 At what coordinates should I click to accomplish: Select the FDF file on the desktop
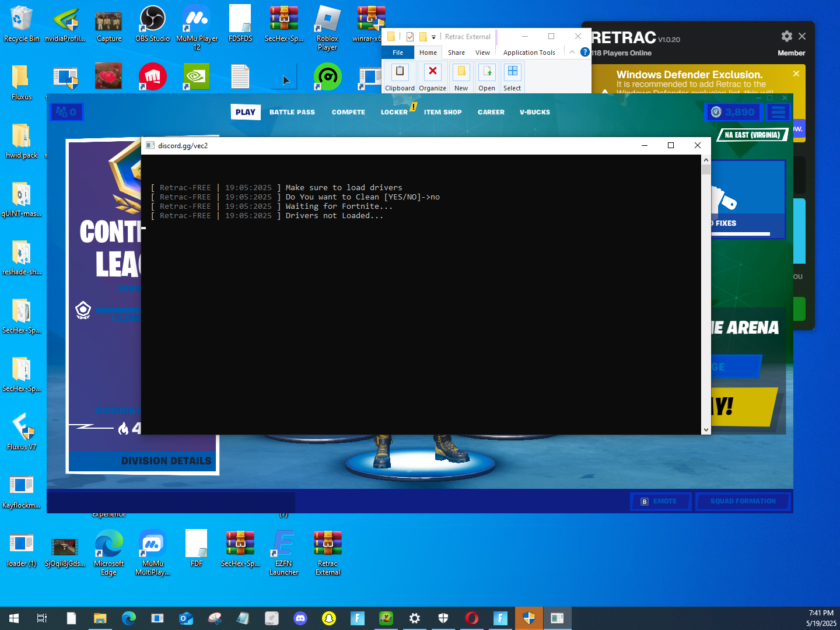pyautogui.click(x=197, y=549)
